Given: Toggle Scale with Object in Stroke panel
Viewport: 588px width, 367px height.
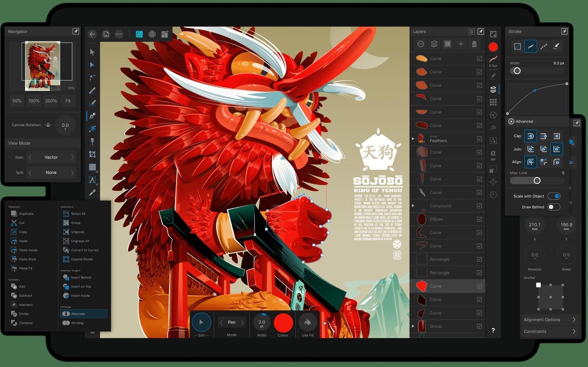Looking at the screenshot, I should pos(555,196).
